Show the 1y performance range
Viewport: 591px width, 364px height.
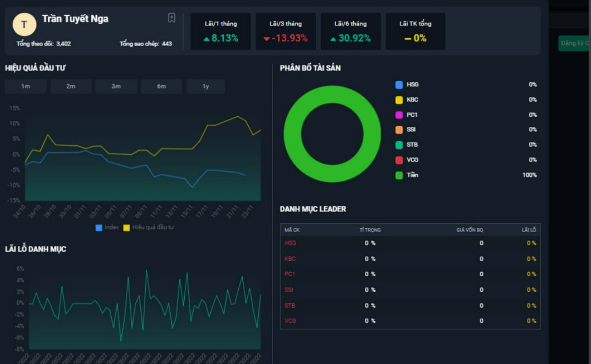pos(205,86)
